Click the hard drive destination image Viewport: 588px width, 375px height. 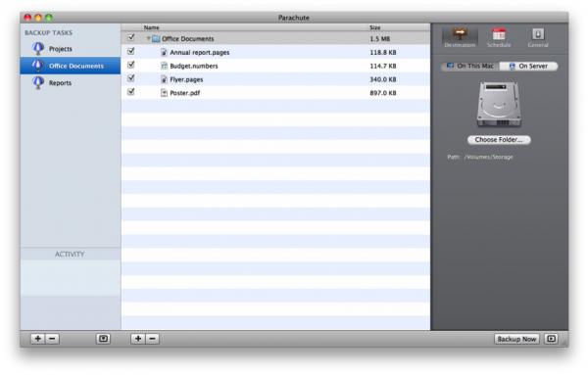[x=499, y=105]
